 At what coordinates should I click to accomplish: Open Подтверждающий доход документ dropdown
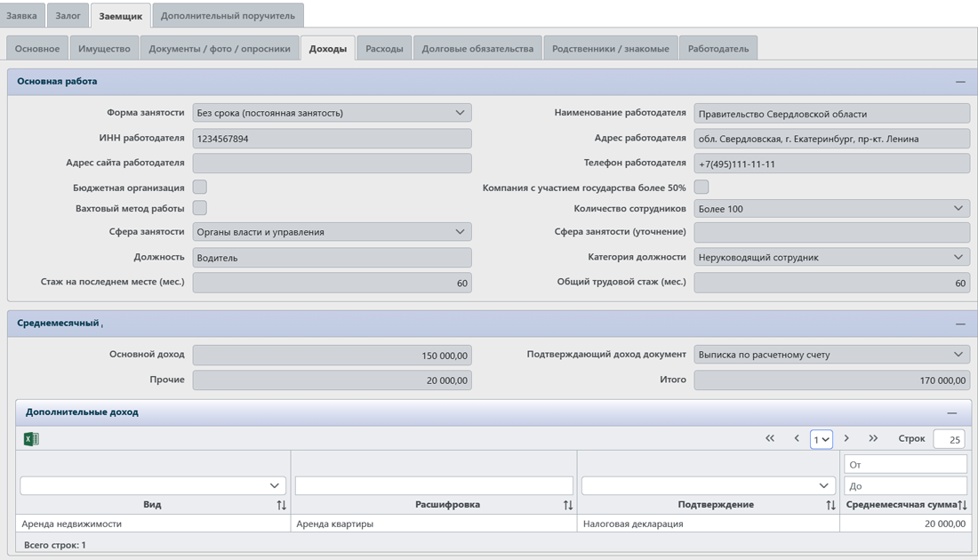(831, 355)
